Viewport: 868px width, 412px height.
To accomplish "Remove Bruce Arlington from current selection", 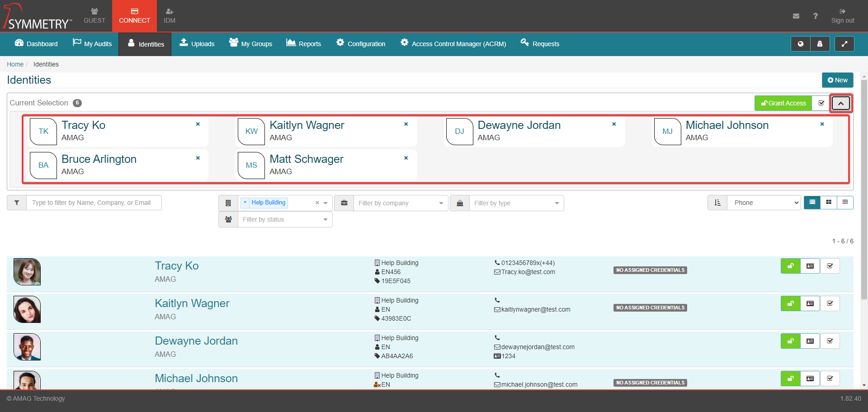I will point(198,158).
